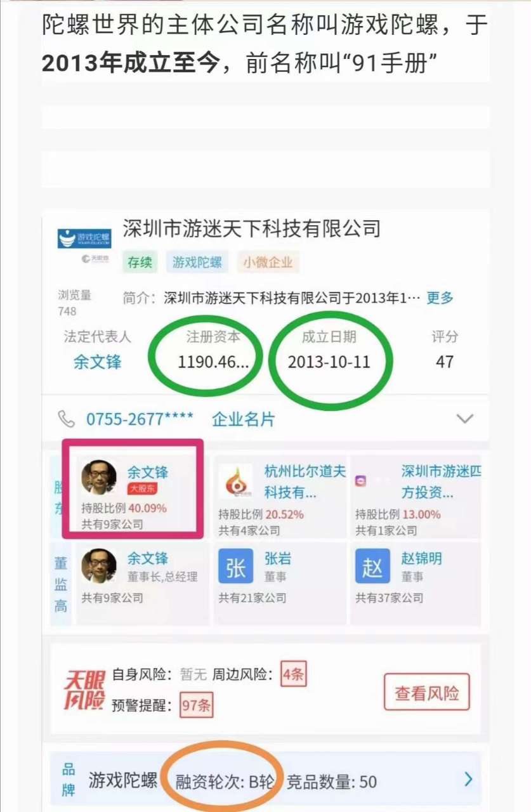Screen dimensions: 531x812
Task: Open brand row right arrow chevron
Action: pyautogui.click(x=468, y=780)
